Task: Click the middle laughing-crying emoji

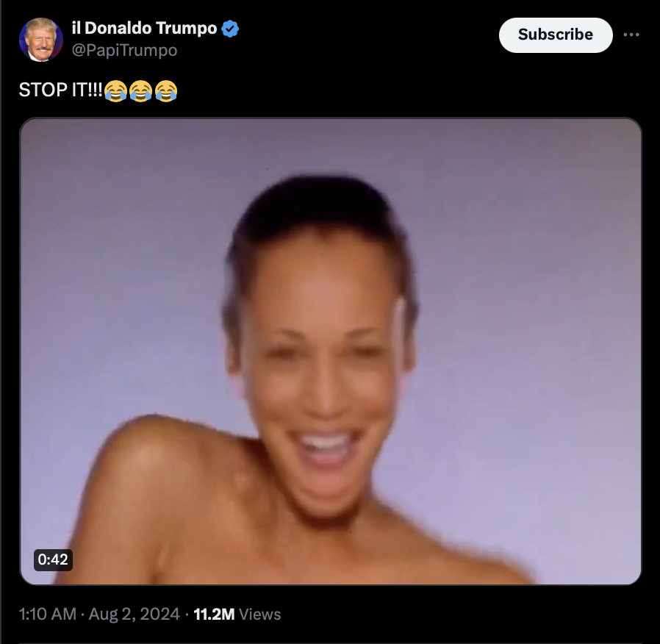Action: [x=140, y=91]
